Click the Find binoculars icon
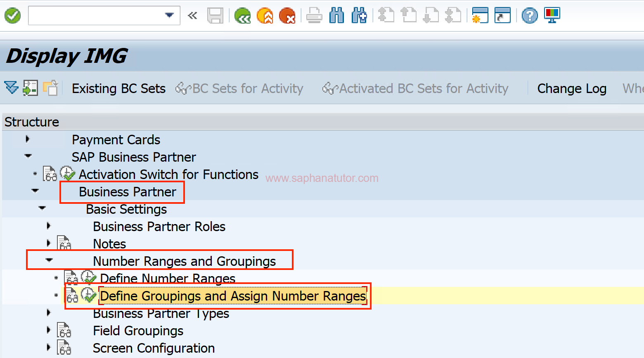 click(x=337, y=16)
